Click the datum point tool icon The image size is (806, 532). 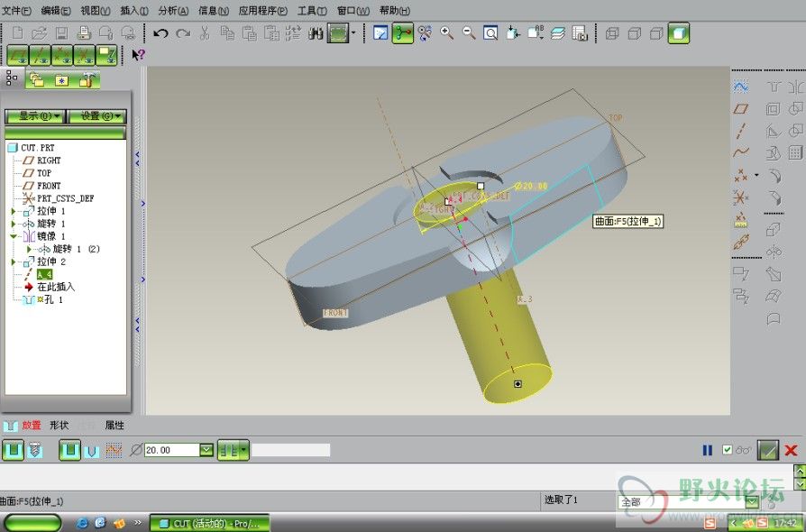[x=741, y=175]
